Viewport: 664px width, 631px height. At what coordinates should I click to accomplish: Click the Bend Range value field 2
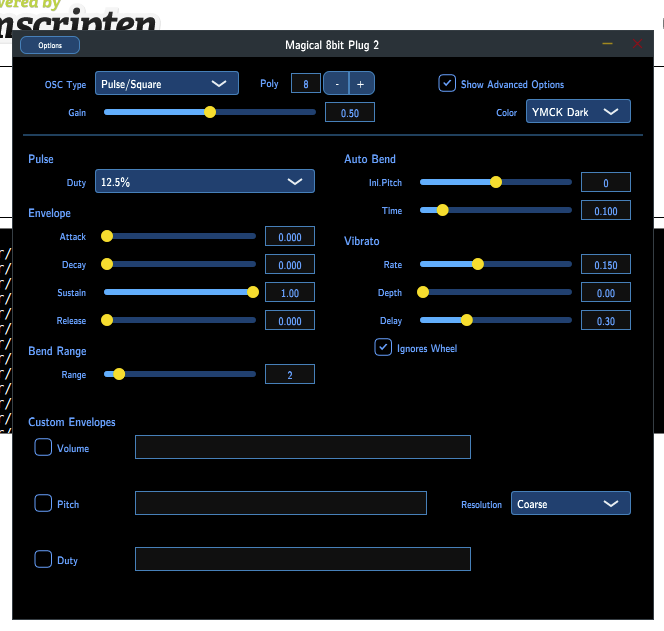click(x=290, y=374)
